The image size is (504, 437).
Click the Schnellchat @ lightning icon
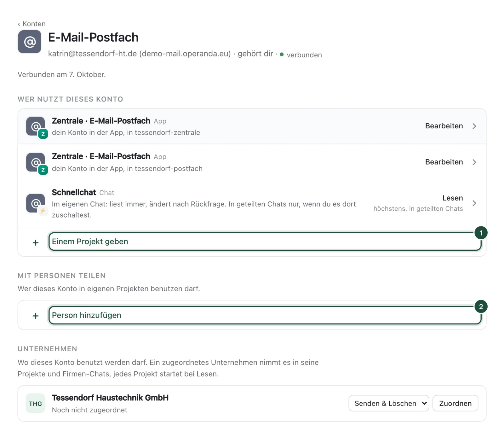36,203
